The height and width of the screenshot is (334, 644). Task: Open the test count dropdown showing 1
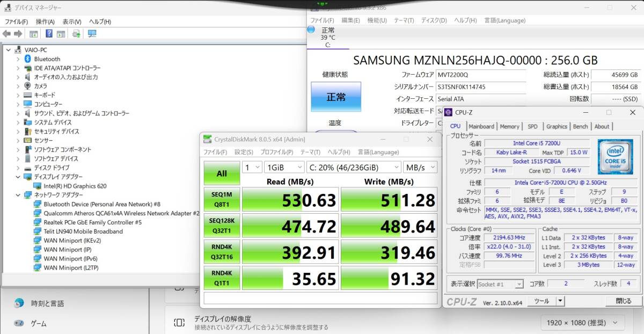252,168
